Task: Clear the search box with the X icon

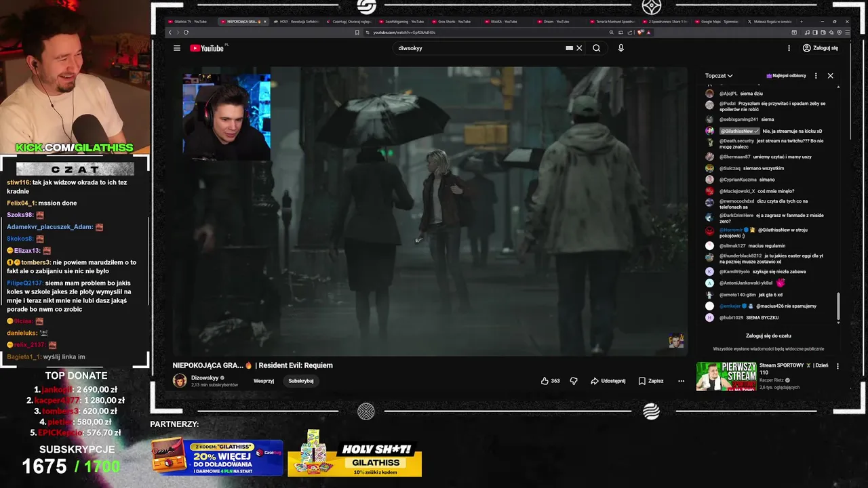Action: 579,48
